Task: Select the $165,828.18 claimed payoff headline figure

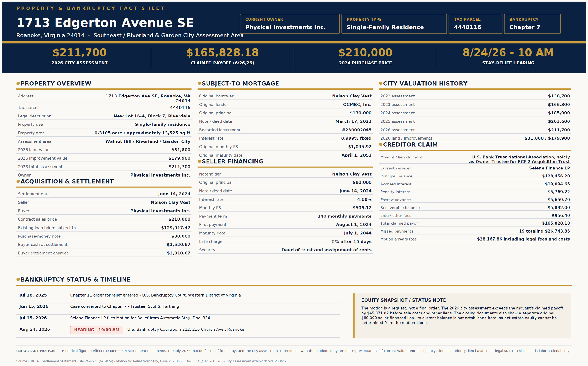Action: click(x=222, y=52)
